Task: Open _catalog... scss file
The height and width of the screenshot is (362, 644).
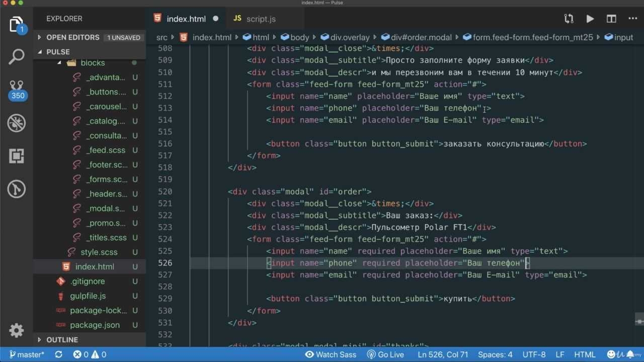Action: coord(105,121)
